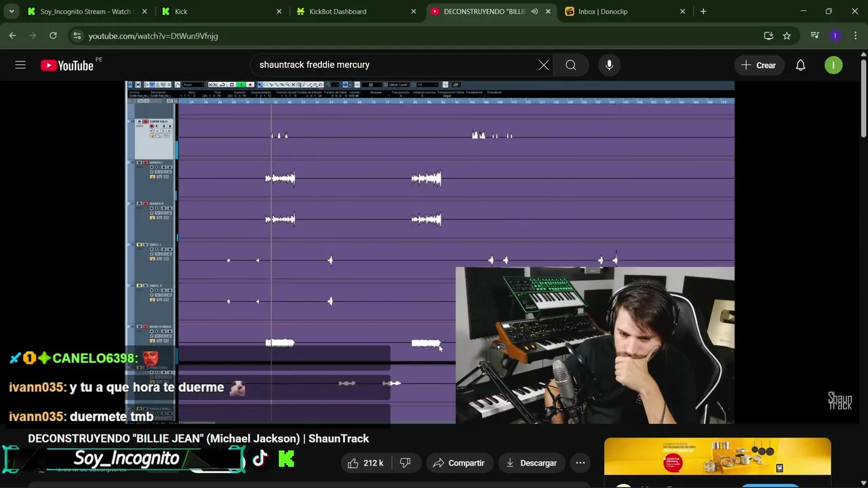Go forward with the browser forward arrow
868x488 pixels.
pos(33,35)
